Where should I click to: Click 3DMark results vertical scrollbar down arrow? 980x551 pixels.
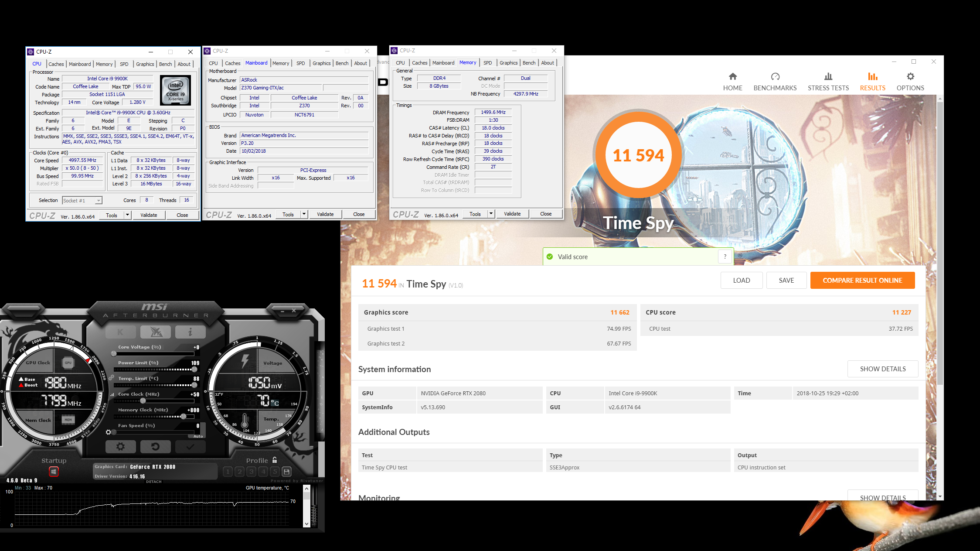tap(939, 496)
